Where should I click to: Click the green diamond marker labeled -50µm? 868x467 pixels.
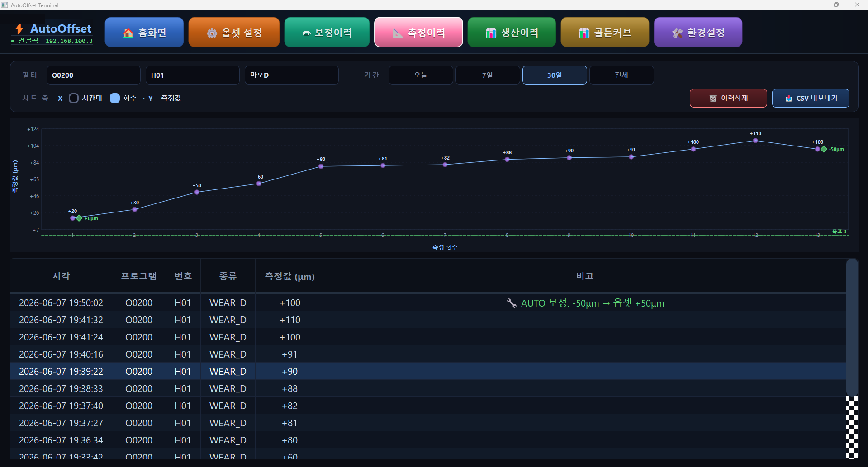tap(824, 149)
